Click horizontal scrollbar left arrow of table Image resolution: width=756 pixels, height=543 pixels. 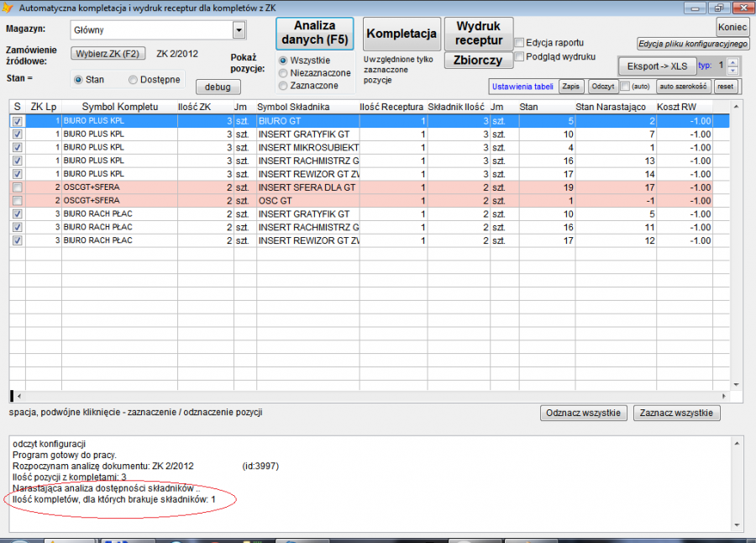(x=18, y=396)
